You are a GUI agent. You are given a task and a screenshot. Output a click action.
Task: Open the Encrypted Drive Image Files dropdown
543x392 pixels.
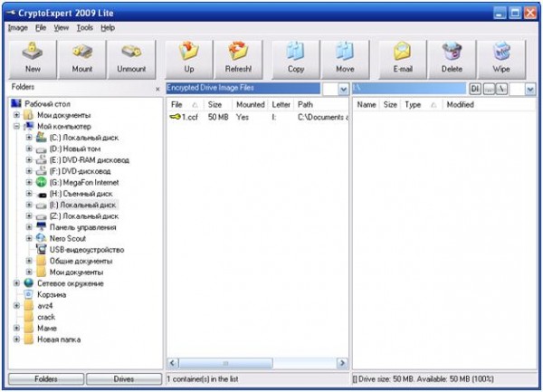[x=343, y=90]
